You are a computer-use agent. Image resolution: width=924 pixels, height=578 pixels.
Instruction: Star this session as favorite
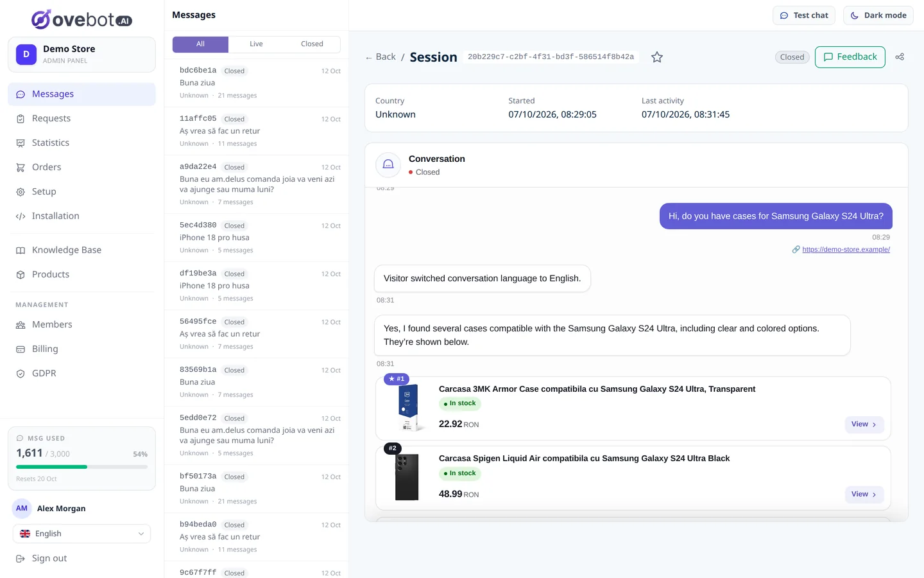click(x=657, y=57)
